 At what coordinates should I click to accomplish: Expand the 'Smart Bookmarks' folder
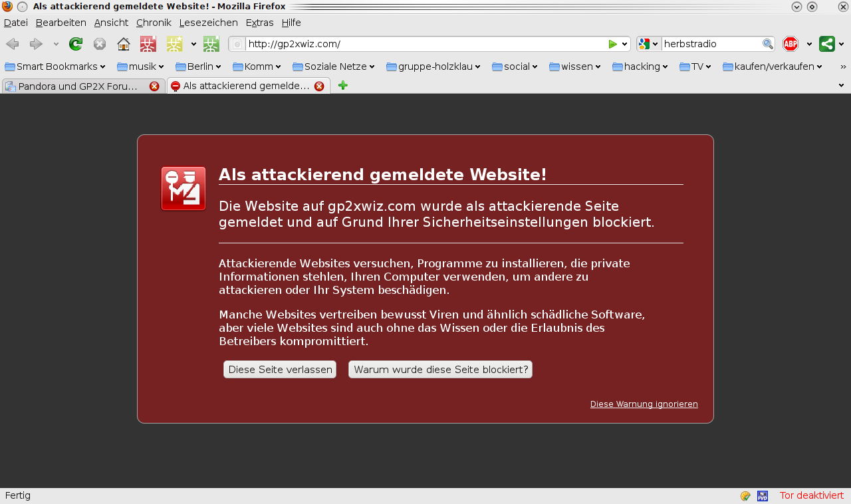click(55, 66)
